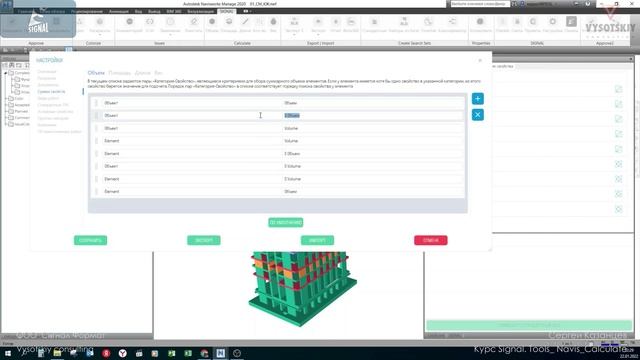
Task: Delete selected pair with blue X button
Action: coord(478,115)
